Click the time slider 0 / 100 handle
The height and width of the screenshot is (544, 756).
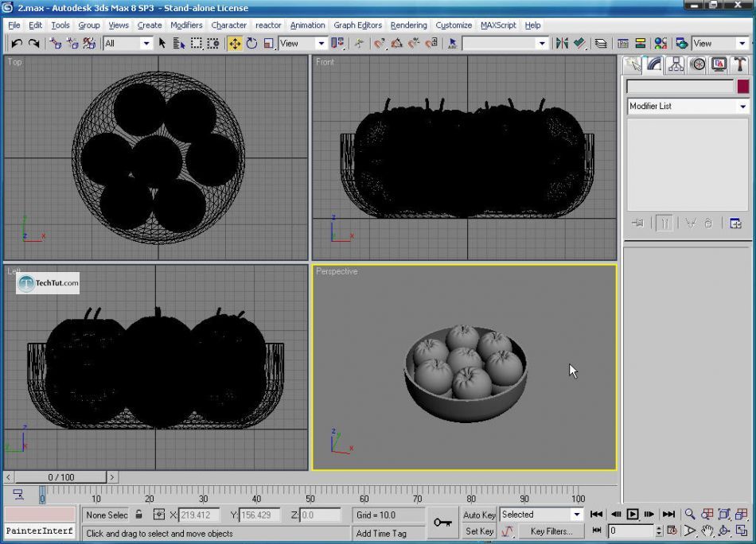click(x=60, y=477)
